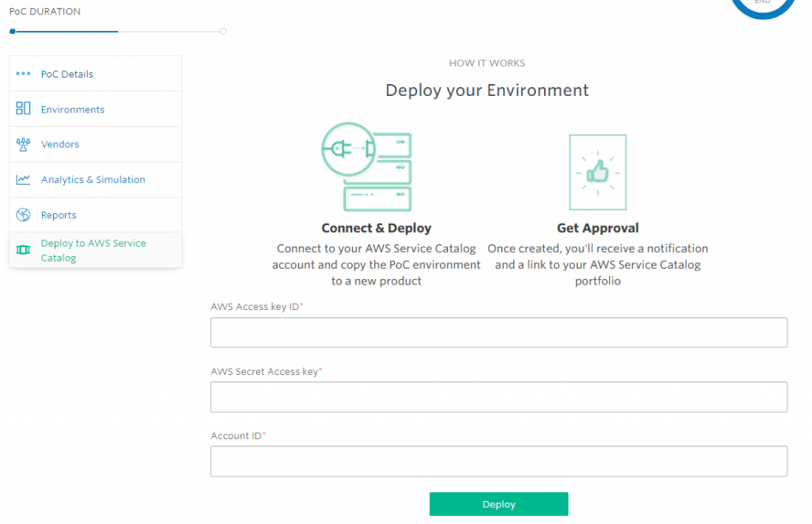Click the blue PoC duration progress bar
812x524 pixels.
click(67, 32)
